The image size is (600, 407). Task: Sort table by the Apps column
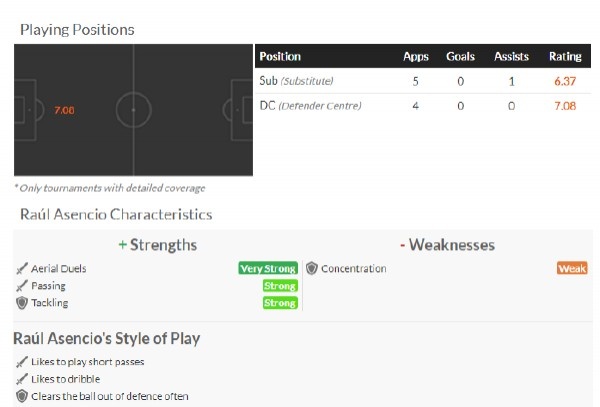pyautogui.click(x=415, y=56)
